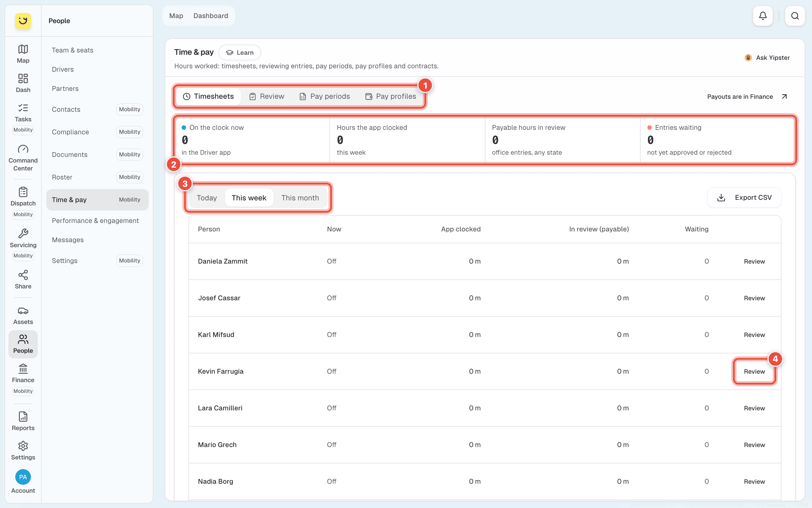812x508 pixels.
Task: Click the Ask Yipster assistant
Action: pos(767,58)
